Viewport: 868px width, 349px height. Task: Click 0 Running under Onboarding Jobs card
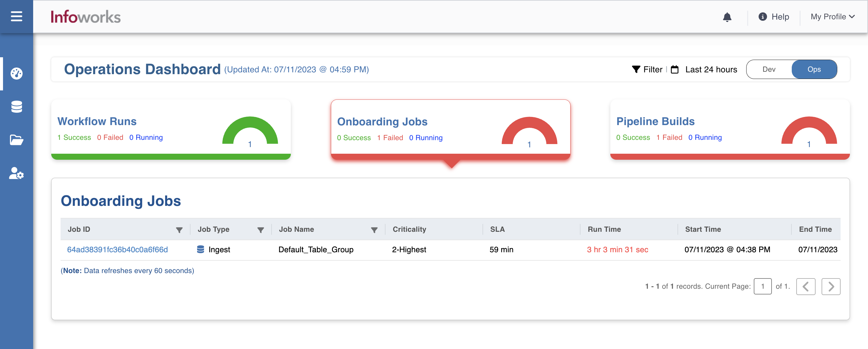click(x=426, y=138)
